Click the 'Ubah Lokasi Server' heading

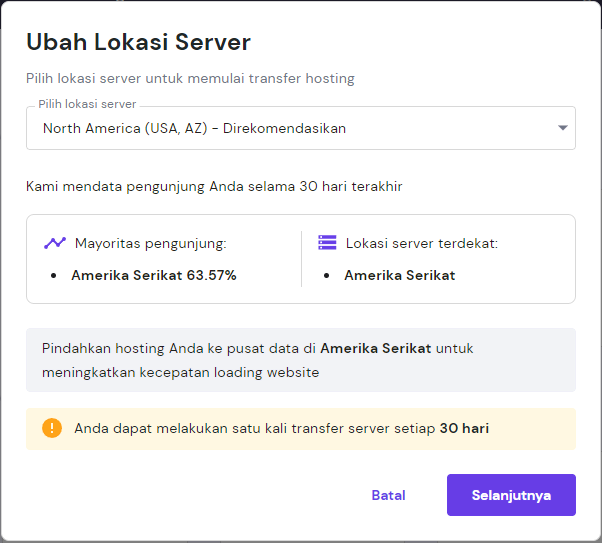coord(138,42)
